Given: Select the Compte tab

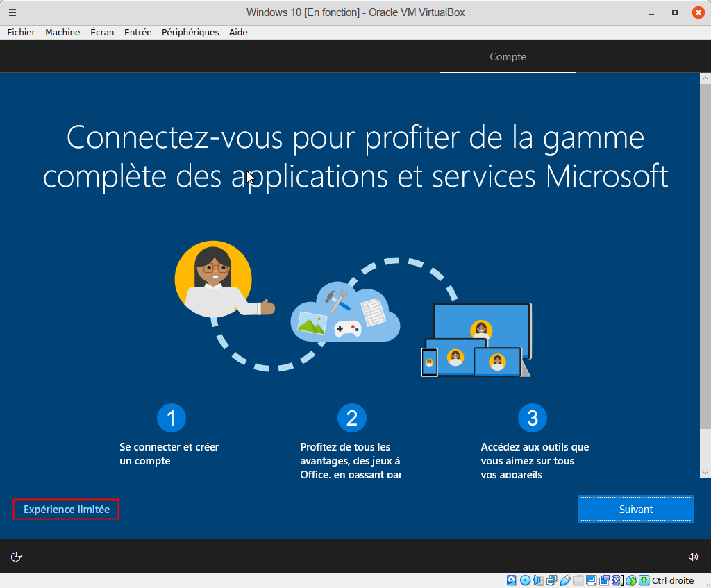Looking at the screenshot, I should 508,57.
